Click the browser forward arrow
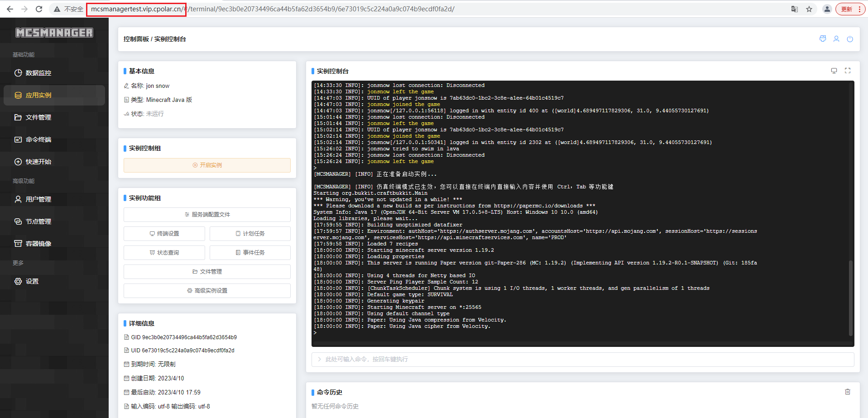 click(24, 9)
